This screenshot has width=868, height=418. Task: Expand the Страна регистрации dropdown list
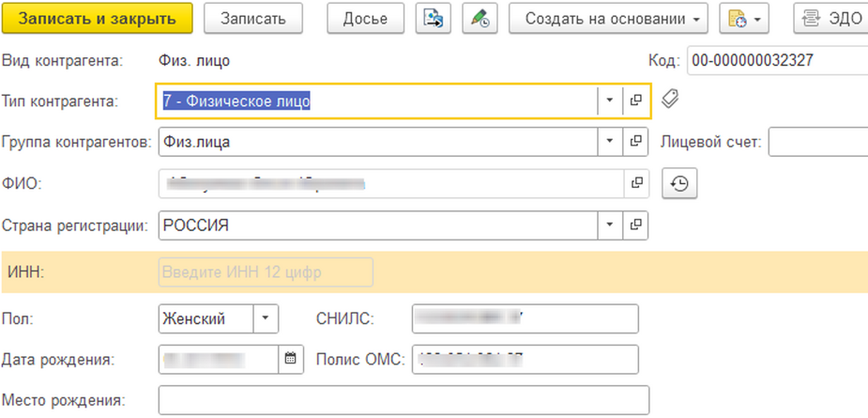(x=609, y=225)
